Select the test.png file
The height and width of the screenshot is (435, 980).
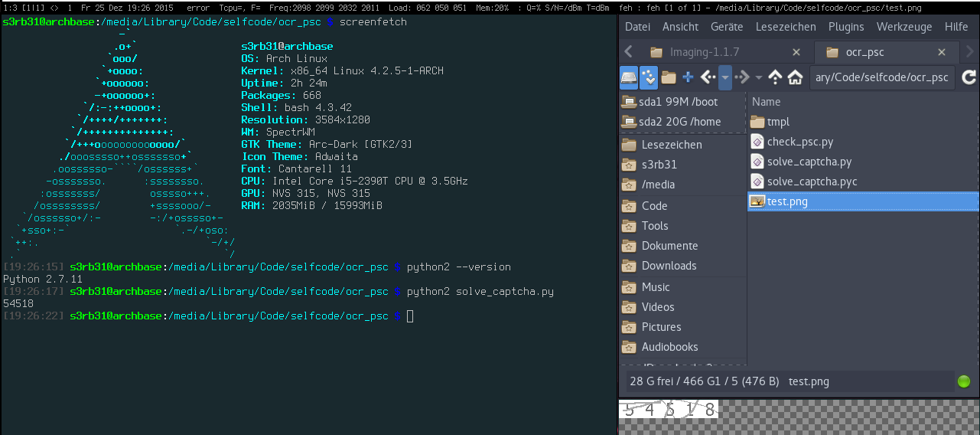tap(864, 201)
